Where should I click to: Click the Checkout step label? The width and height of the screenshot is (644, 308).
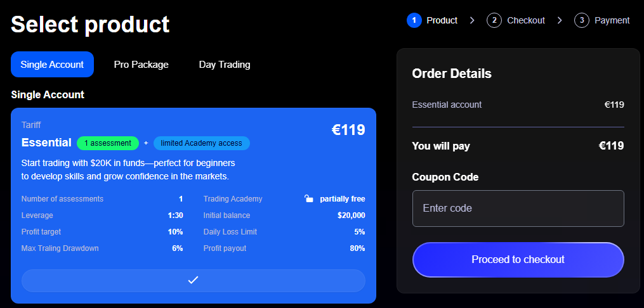click(x=526, y=20)
